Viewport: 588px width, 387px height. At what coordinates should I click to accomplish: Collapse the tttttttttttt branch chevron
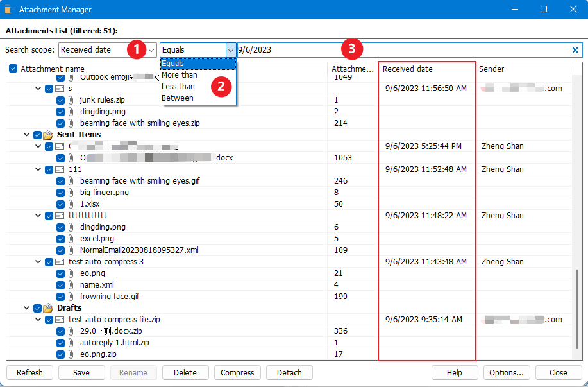(38, 216)
